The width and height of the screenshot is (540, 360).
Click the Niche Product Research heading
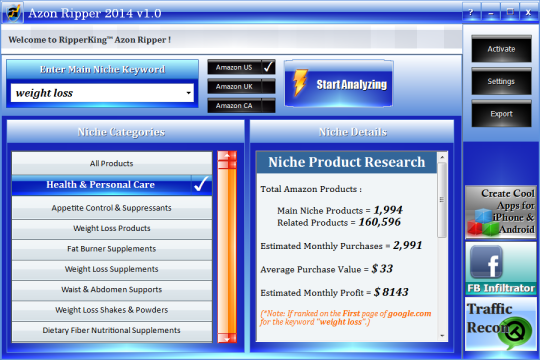[346, 162]
